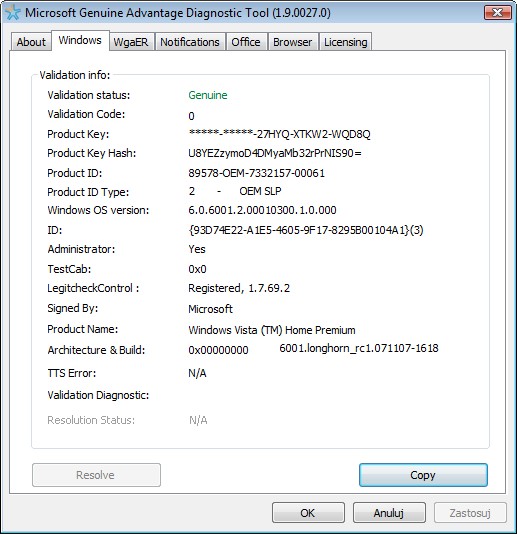Open the WgaER tab
Screen dimensions: 517x534
click(131, 42)
